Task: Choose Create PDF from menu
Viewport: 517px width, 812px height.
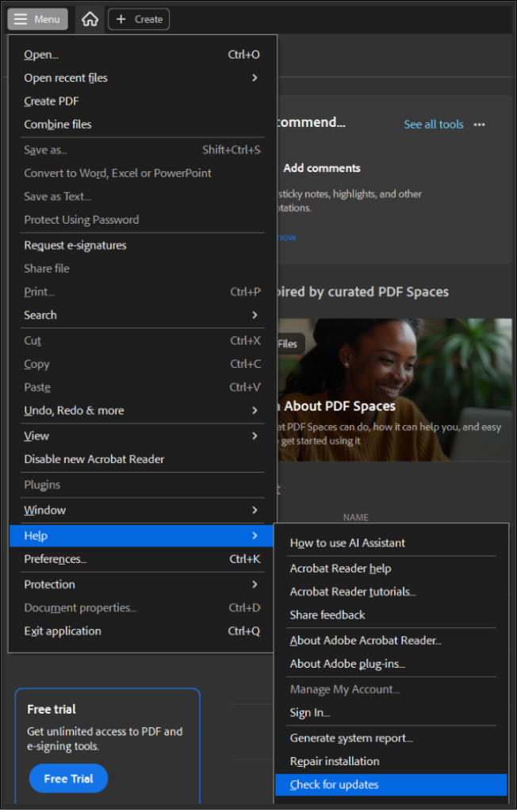Action: [52, 101]
